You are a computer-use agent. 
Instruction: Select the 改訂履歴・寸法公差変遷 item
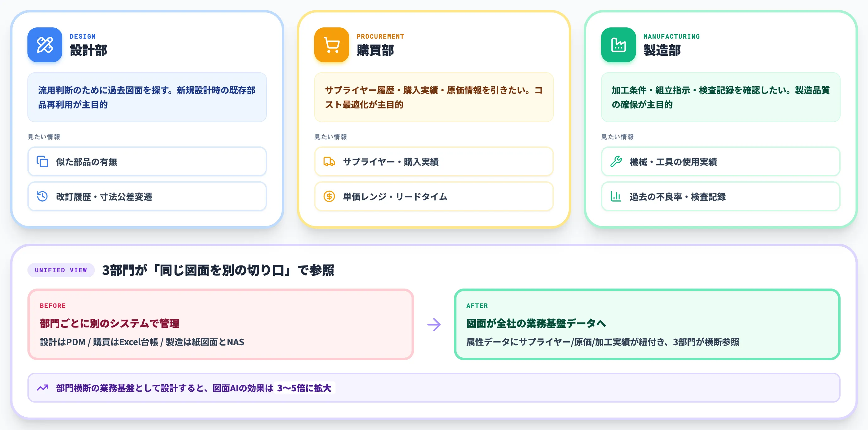click(147, 196)
